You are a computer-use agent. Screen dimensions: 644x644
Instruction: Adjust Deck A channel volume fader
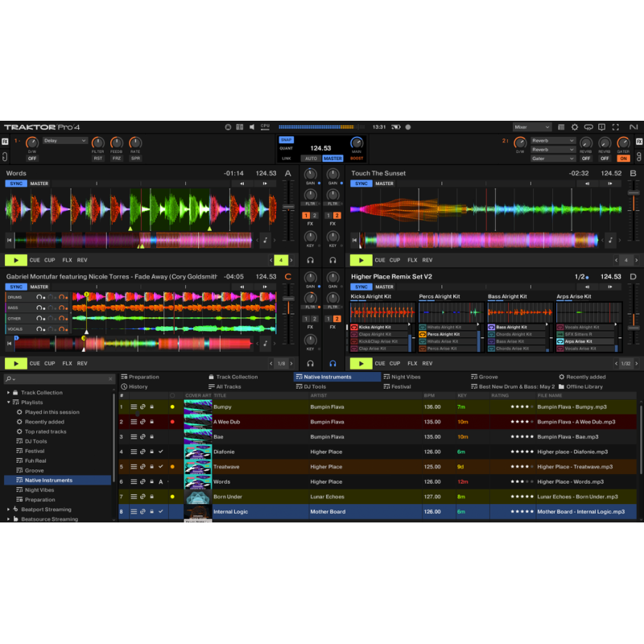pyautogui.click(x=289, y=208)
